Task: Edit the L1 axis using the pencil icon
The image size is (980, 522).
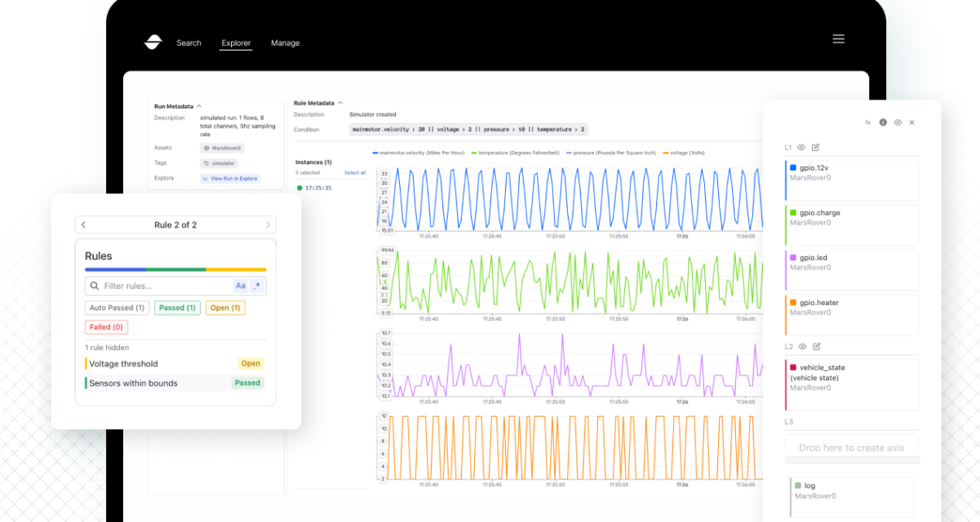Action: coord(817,148)
